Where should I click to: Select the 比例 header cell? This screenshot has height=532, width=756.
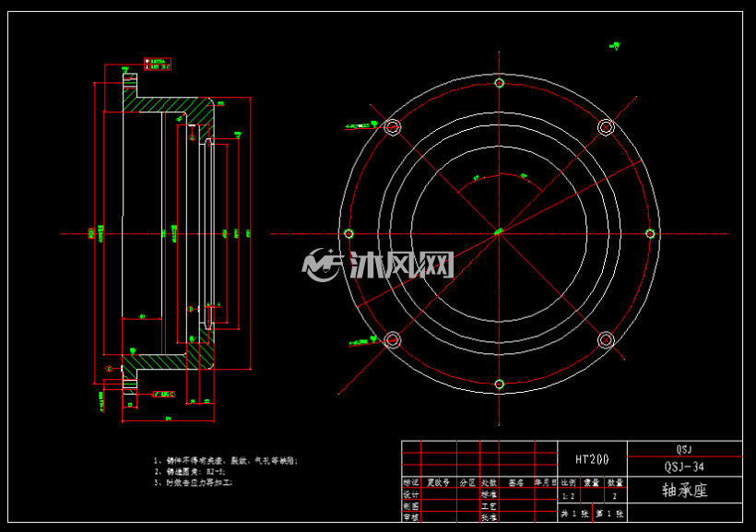[569, 482]
